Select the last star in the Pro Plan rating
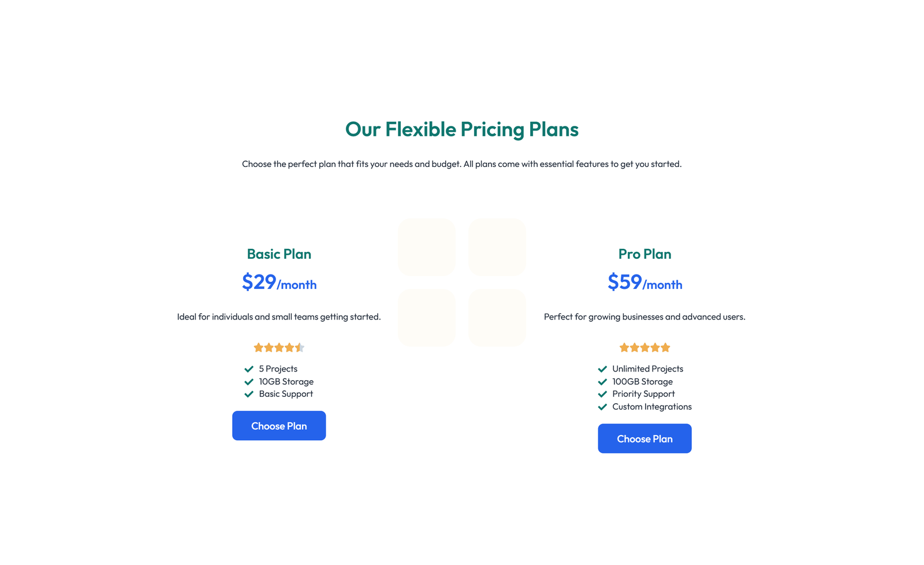The image size is (924, 565). point(665,347)
